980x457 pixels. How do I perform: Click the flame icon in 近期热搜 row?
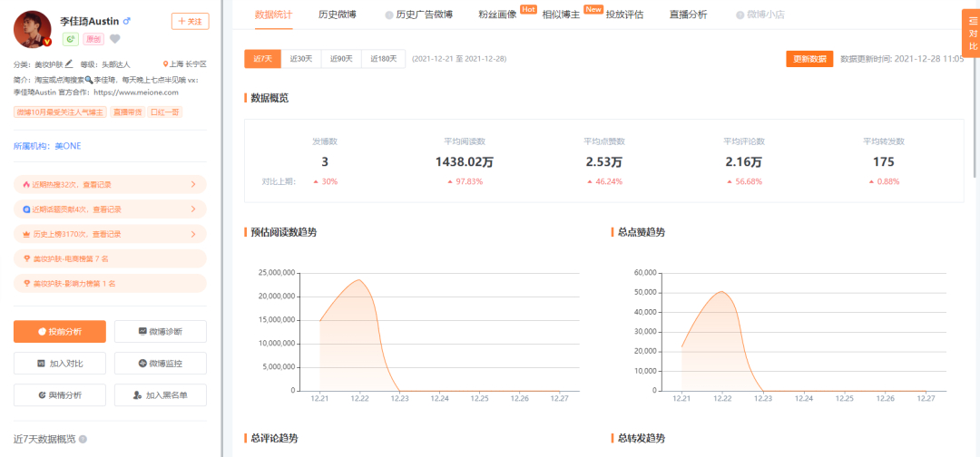tap(25, 184)
